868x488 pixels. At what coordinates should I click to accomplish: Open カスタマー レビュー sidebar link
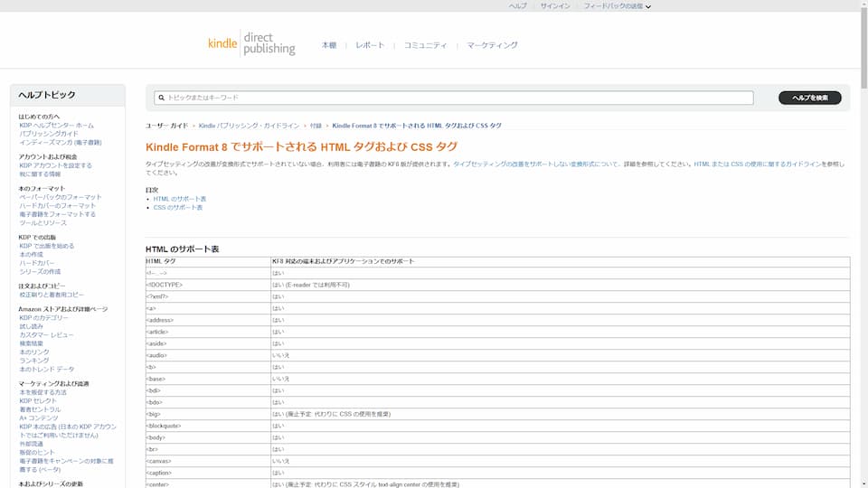pos(46,335)
